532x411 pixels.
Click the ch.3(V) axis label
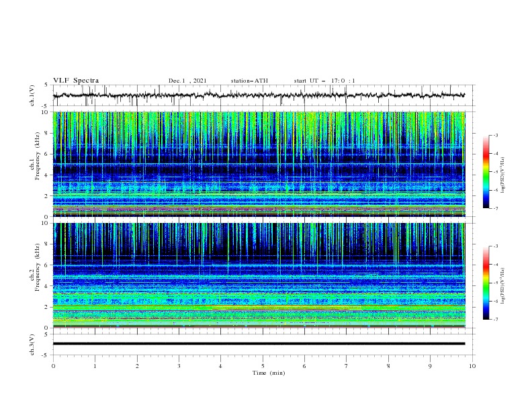(x=32, y=345)
